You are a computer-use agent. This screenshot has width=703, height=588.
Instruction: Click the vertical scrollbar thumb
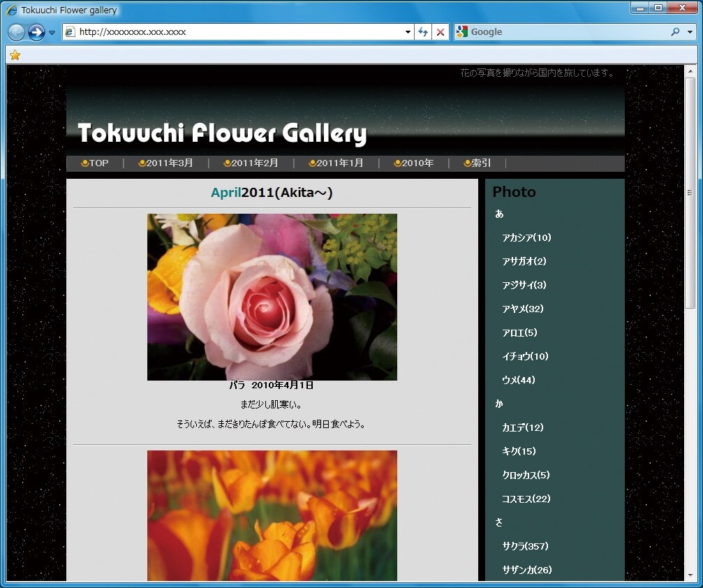coord(690,193)
